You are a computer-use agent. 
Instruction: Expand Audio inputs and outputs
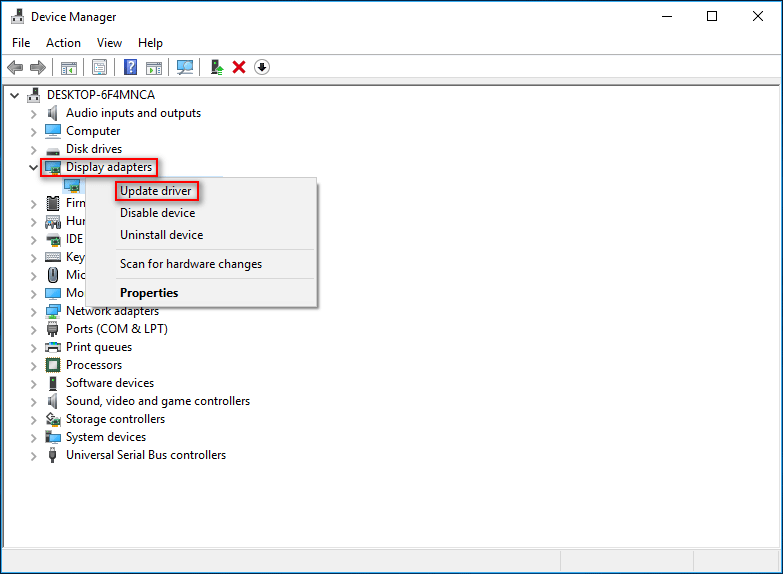tap(33, 114)
